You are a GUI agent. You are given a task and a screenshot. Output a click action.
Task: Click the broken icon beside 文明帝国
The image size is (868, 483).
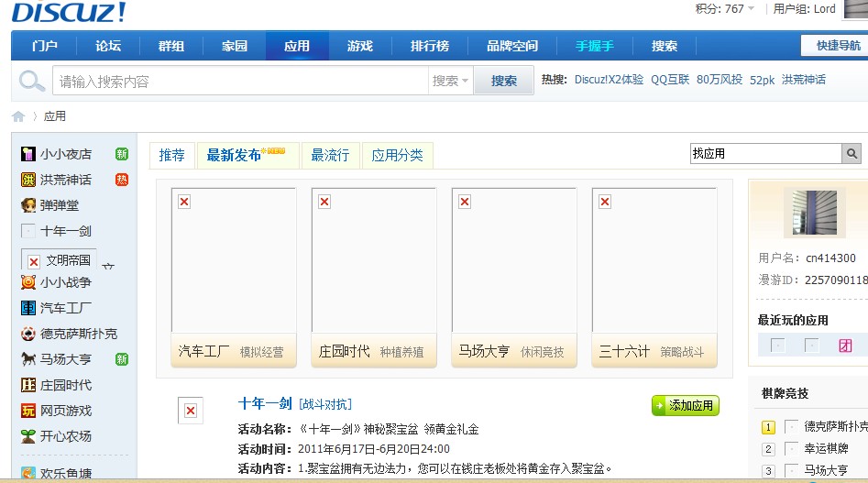tap(34, 261)
